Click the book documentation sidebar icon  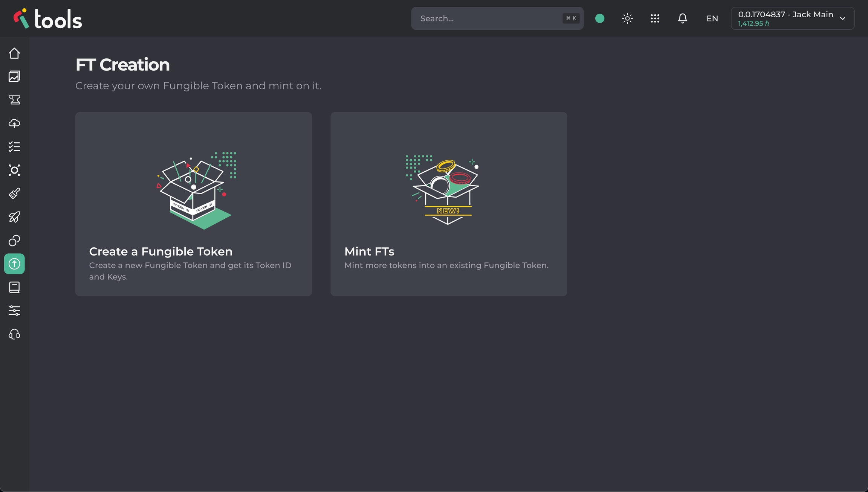(14, 288)
